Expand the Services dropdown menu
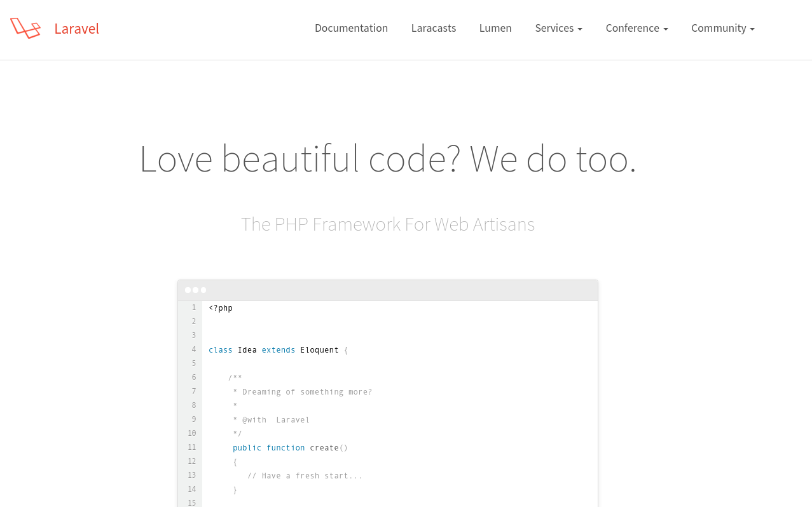 click(x=559, y=28)
